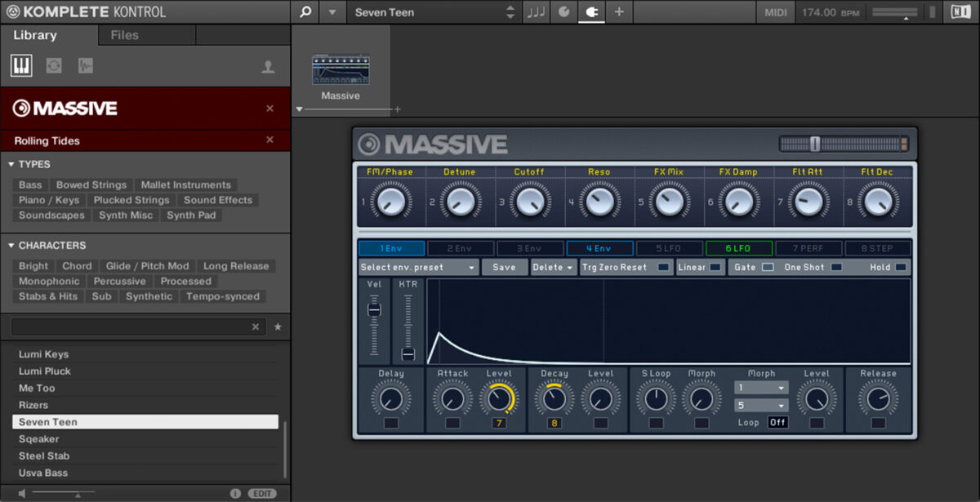Clear the MASSIVE product filter
This screenshot has width=980, height=502.
click(269, 109)
